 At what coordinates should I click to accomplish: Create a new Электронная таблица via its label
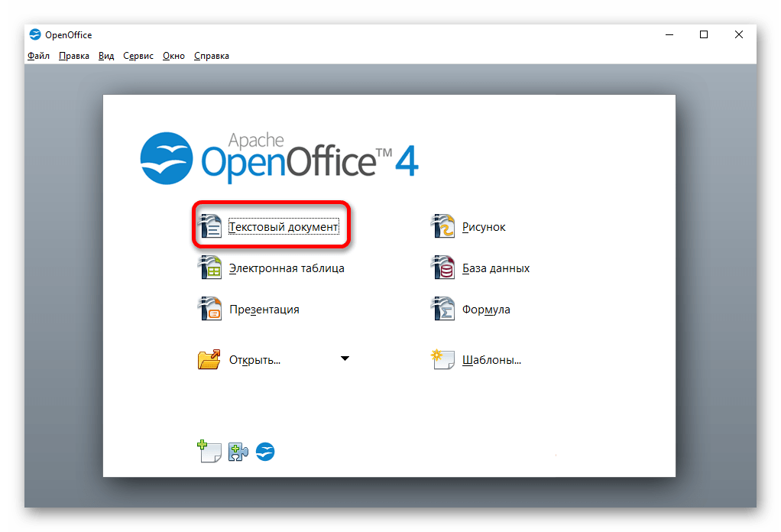(x=287, y=268)
